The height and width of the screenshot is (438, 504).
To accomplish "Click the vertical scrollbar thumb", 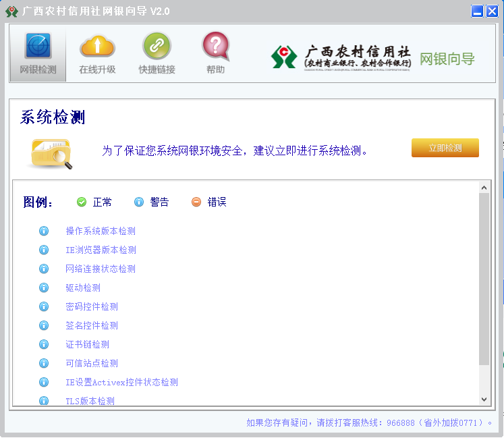I will pos(484,279).
